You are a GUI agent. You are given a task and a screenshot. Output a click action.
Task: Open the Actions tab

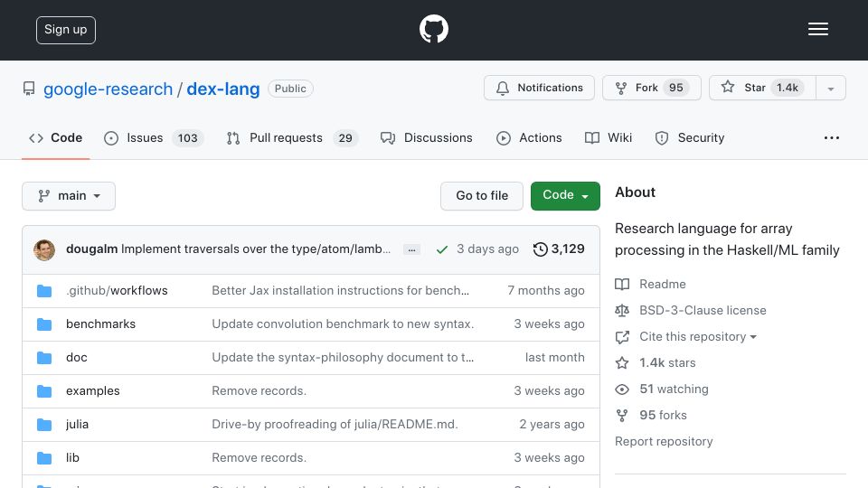tap(529, 137)
